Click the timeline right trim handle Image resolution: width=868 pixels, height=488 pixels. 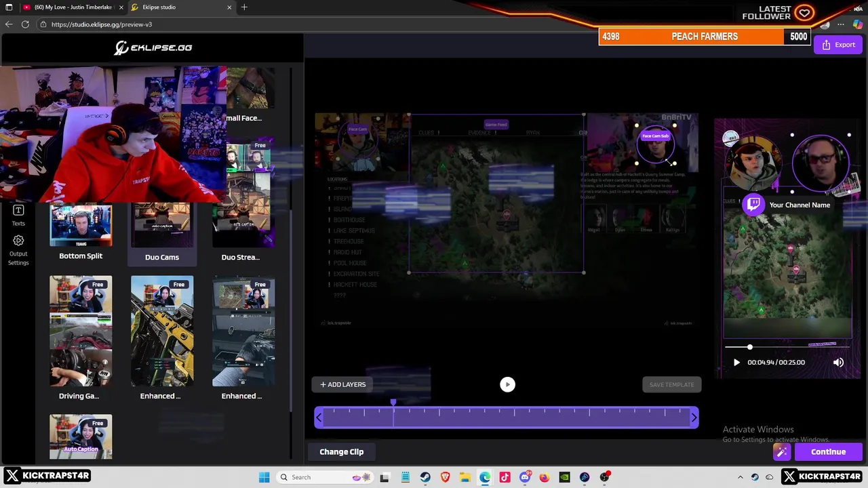click(694, 418)
